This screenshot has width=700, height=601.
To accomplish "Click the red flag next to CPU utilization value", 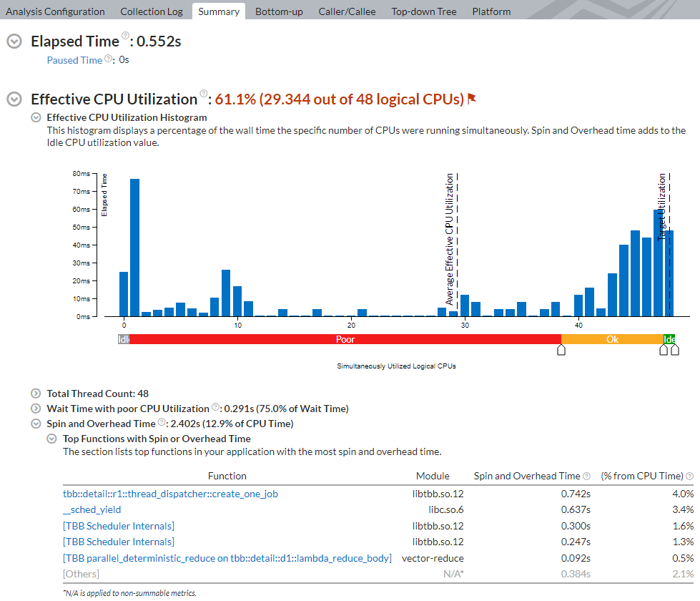I will pyautogui.click(x=471, y=99).
